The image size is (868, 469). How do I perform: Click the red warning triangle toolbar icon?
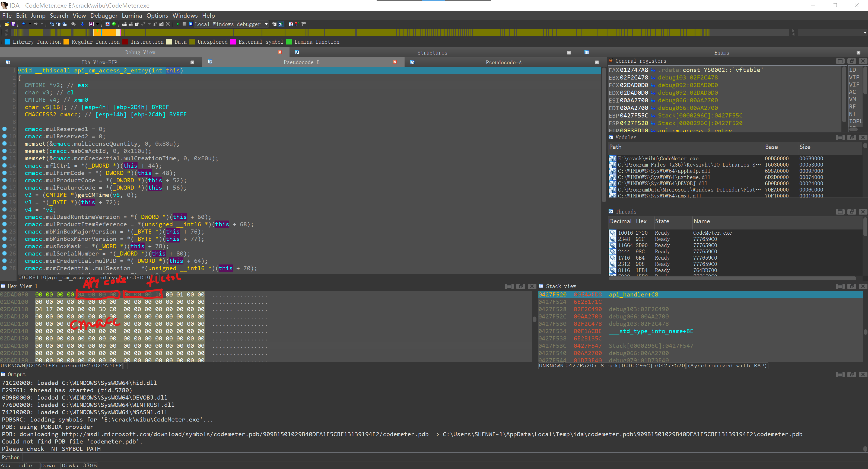tap(107, 24)
